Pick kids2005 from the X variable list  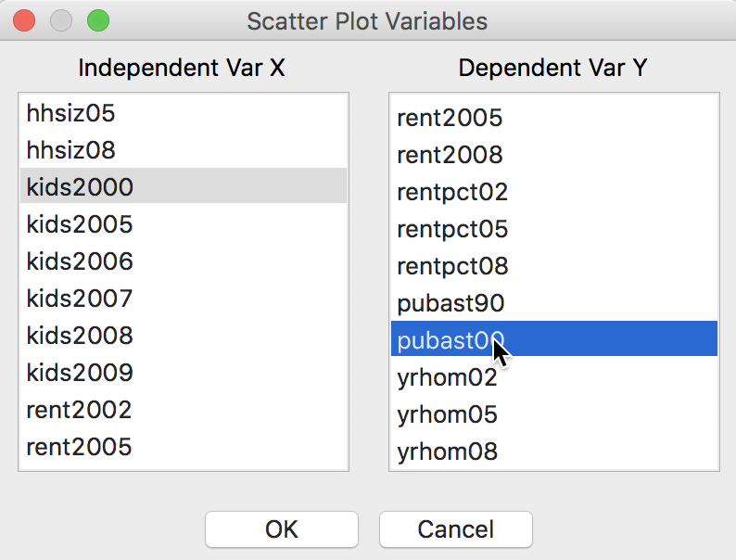coord(183,223)
